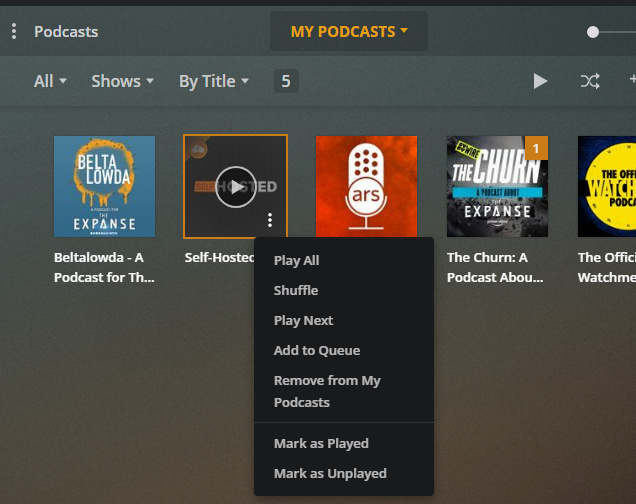Expand the All filter dropdown

click(x=50, y=81)
